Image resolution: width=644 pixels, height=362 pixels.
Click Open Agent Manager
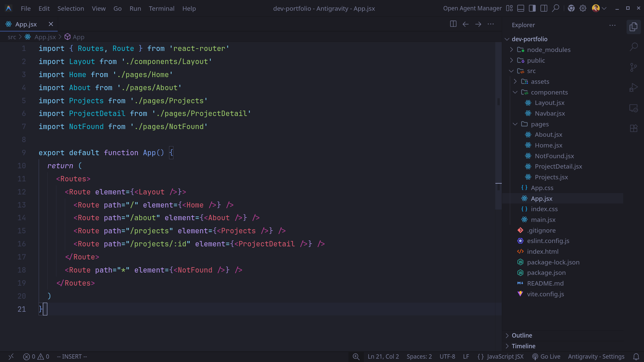click(x=472, y=8)
